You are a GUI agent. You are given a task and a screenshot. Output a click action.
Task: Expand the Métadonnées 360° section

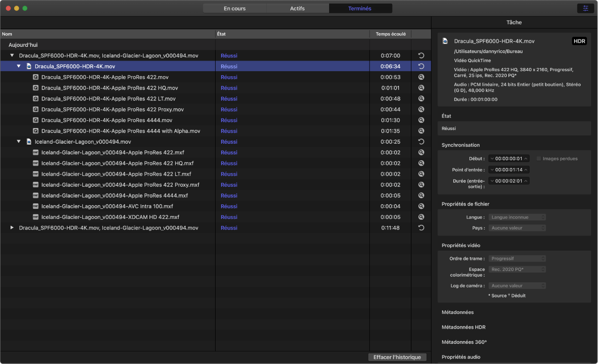tap(464, 342)
